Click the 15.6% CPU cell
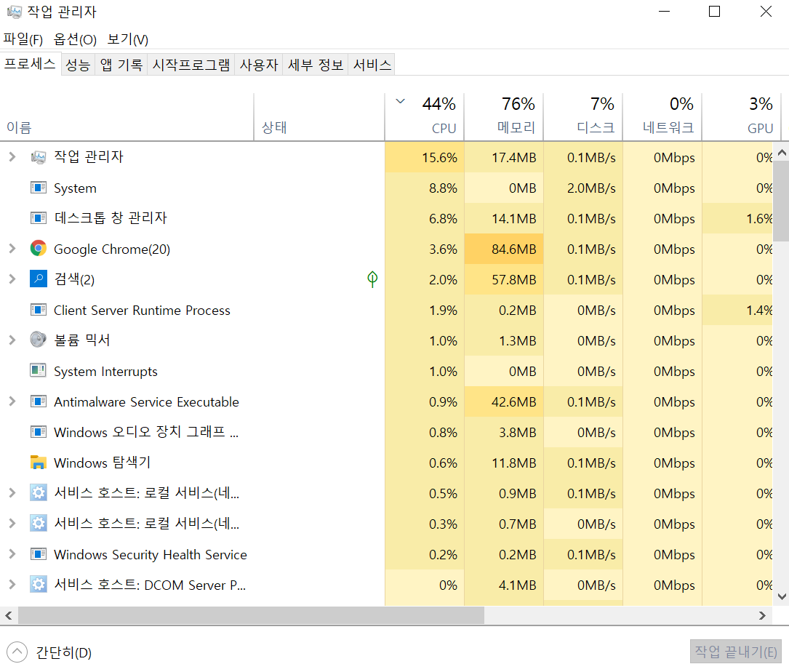789x672 pixels. coord(424,158)
